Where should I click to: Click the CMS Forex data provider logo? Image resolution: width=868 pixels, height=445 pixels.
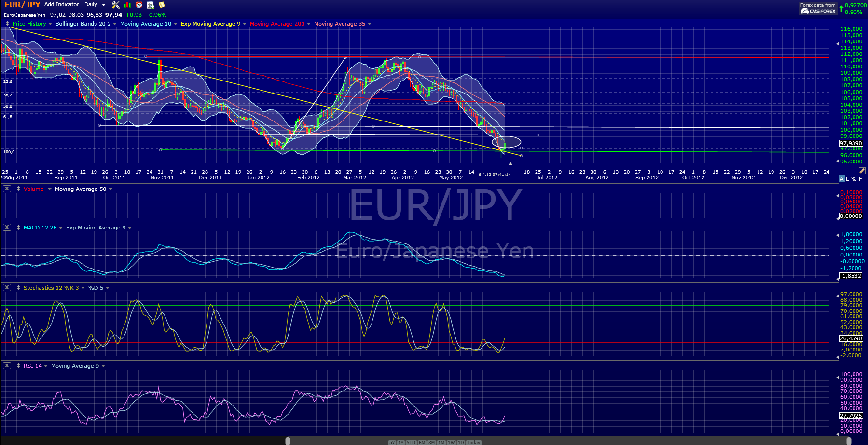(x=818, y=9)
